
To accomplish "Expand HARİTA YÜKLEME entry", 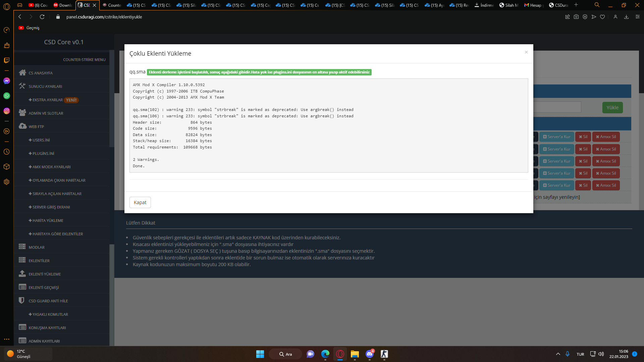I will coord(46,221).
